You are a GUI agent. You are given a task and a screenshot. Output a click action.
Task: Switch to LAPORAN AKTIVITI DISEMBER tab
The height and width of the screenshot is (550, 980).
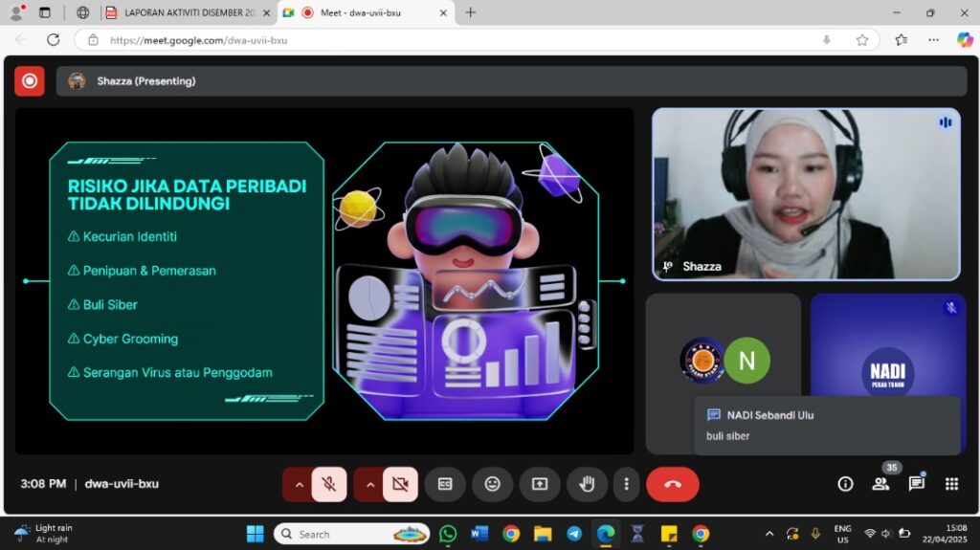pyautogui.click(x=182, y=12)
